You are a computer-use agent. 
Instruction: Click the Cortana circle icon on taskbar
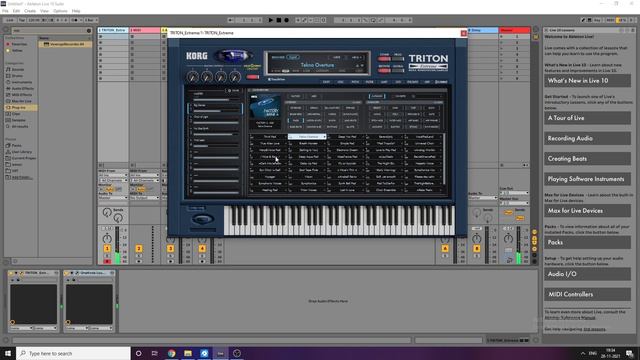click(x=139, y=353)
